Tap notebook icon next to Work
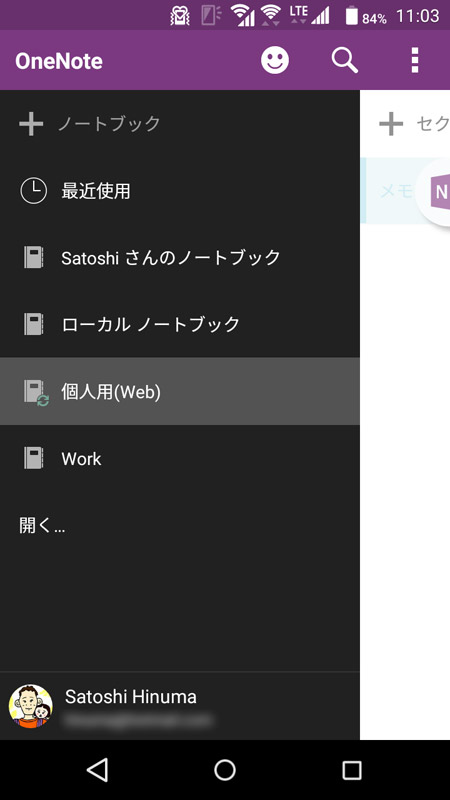Screen dimensions: 450x800 34,458
